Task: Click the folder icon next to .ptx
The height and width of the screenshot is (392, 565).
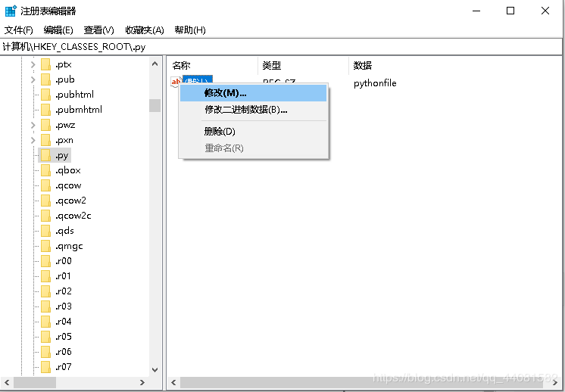Action: (45, 64)
